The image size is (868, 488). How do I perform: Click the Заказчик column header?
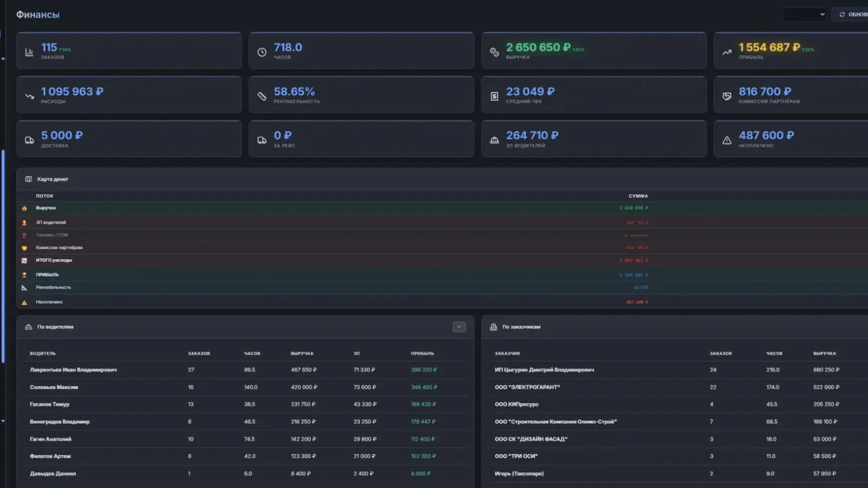pos(507,354)
